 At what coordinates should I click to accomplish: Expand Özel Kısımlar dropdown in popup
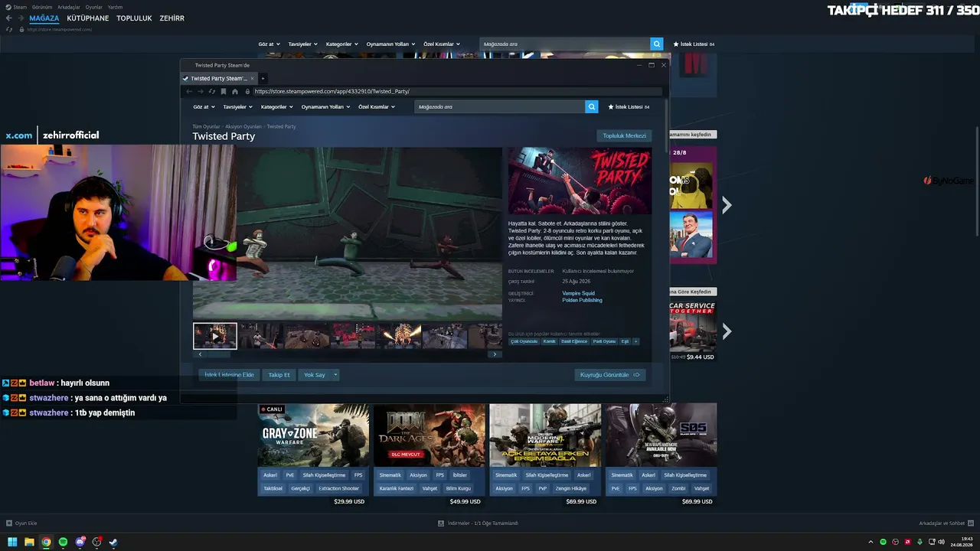377,107
